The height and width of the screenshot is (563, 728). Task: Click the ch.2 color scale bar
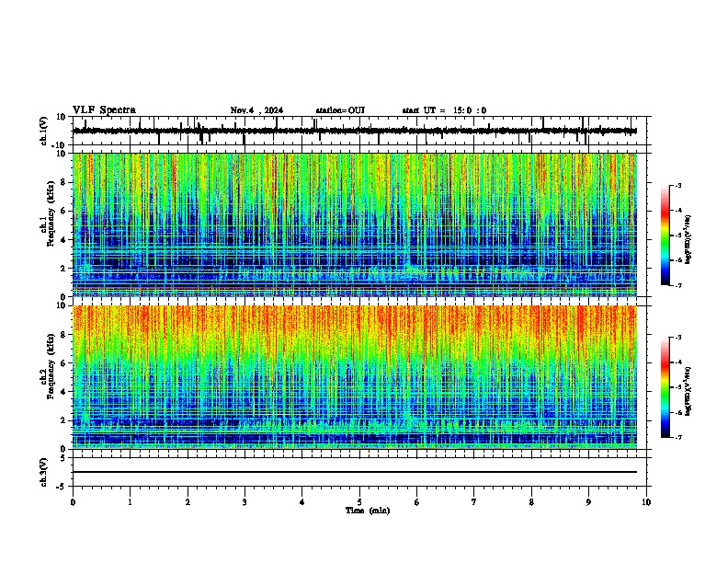pos(665,387)
